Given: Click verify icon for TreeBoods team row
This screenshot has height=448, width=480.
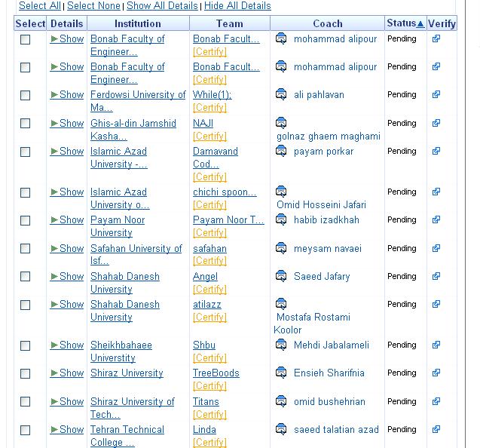Looking at the screenshot, I should 436,373.
